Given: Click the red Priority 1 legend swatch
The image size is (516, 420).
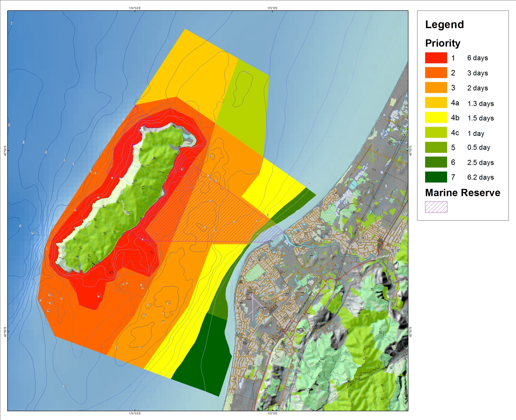Looking at the screenshot, I should (x=436, y=58).
